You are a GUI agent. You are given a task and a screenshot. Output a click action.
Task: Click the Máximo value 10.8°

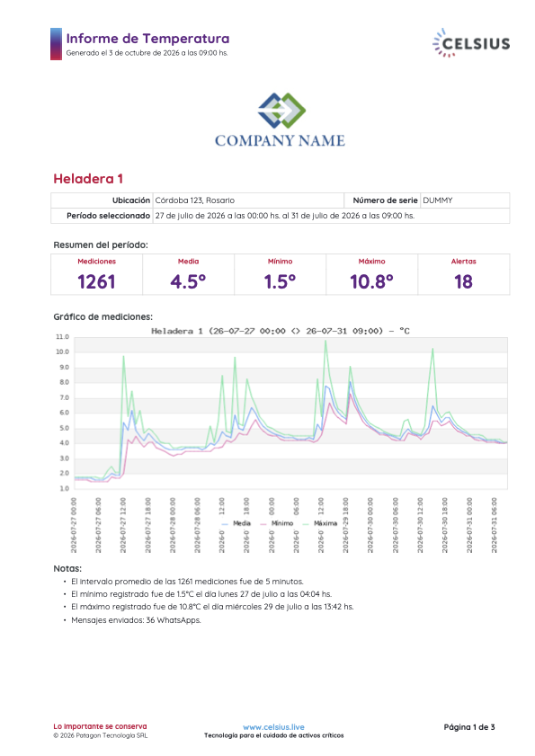(371, 282)
